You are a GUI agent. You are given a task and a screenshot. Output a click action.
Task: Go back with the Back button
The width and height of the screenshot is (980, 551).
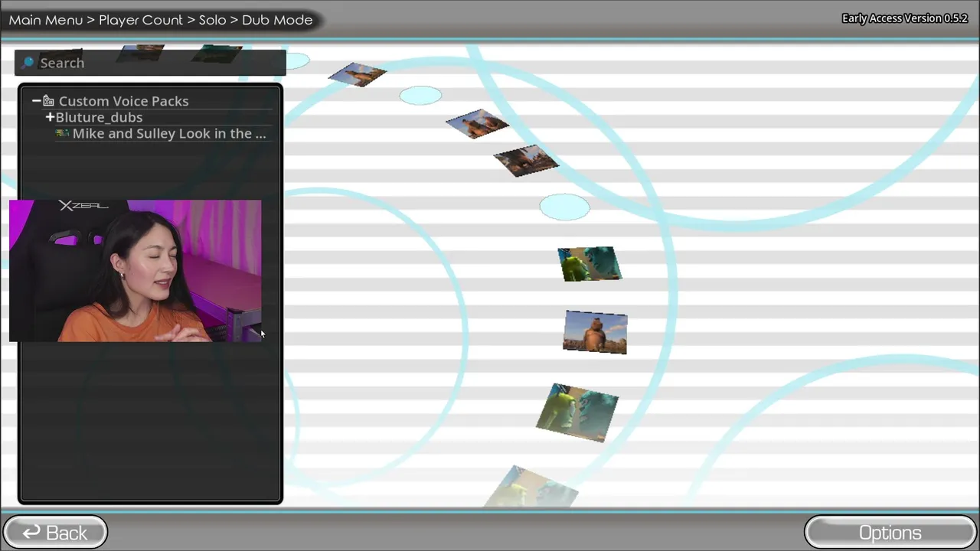tap(55, 533)
